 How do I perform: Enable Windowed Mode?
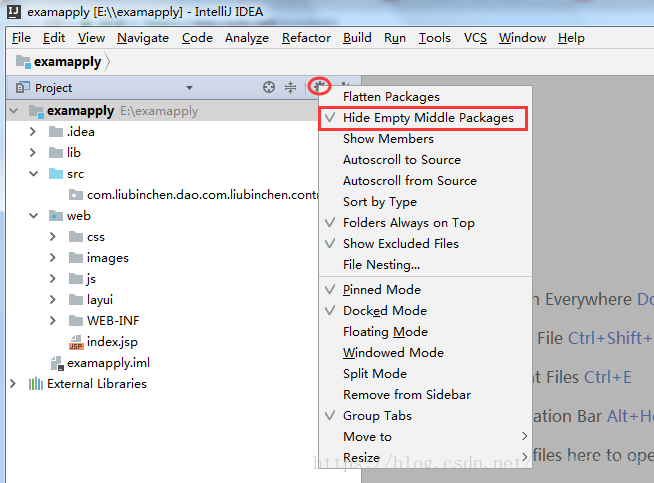pyautogui.click(x=425, y=352)
